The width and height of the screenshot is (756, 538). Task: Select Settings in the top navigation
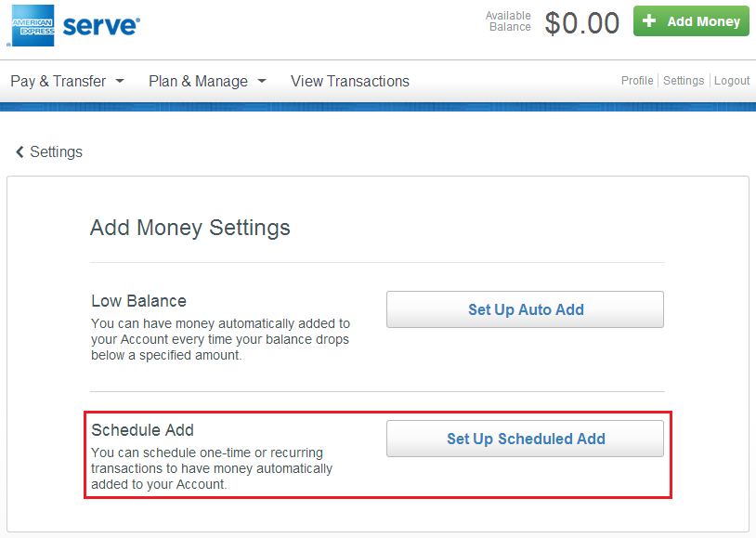pyautogui.click(x=684, y=80)
